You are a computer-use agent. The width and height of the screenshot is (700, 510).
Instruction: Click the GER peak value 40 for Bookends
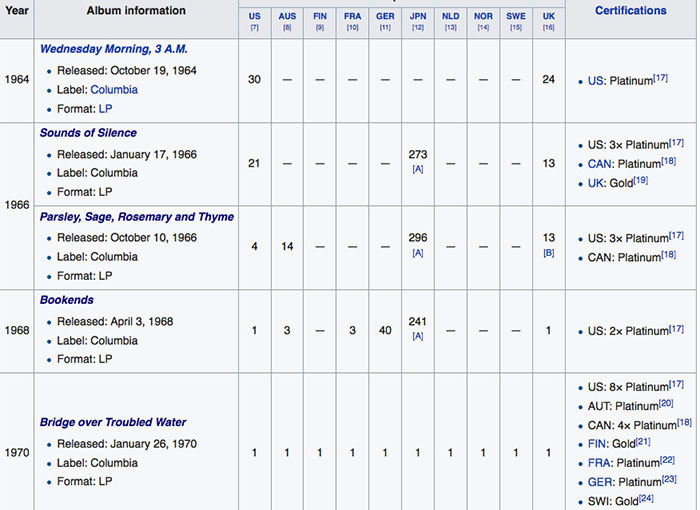click(385, 330)
